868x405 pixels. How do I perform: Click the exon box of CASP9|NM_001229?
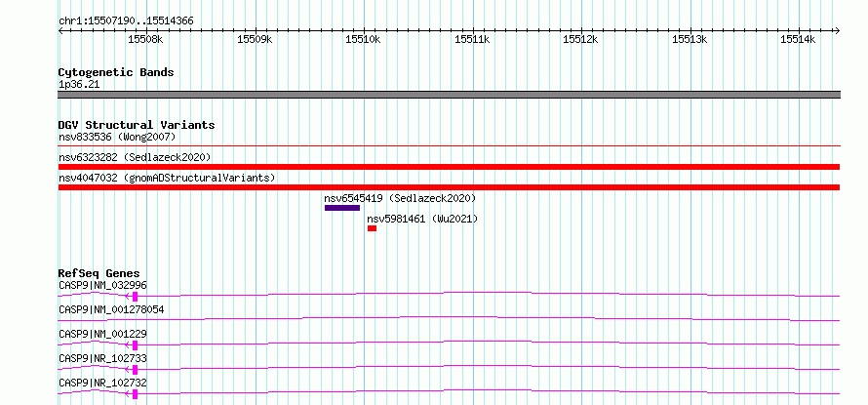tap(135, 345)
